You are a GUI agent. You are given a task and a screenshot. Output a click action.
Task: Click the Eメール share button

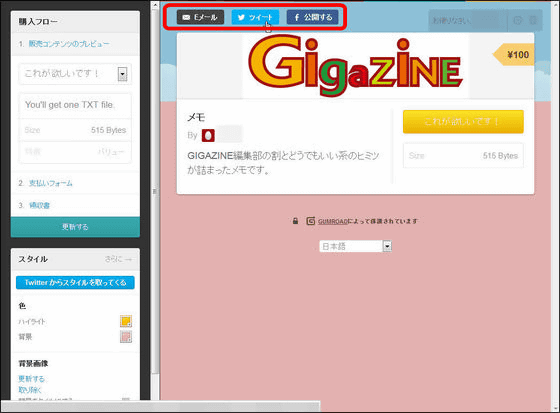(200, 17)
